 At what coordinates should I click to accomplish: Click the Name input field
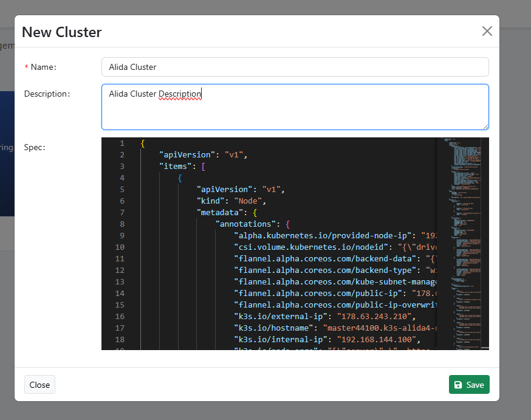(x=295, y=67)
